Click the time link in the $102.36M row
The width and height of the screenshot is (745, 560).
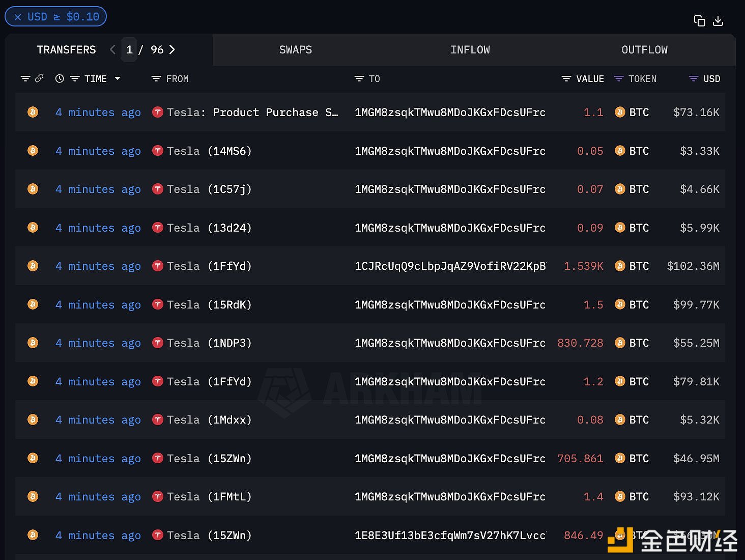98,266
